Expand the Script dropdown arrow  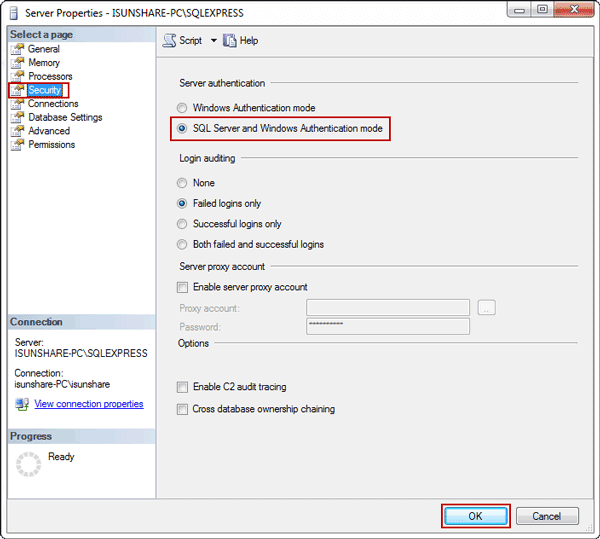[x=214, y=41]
